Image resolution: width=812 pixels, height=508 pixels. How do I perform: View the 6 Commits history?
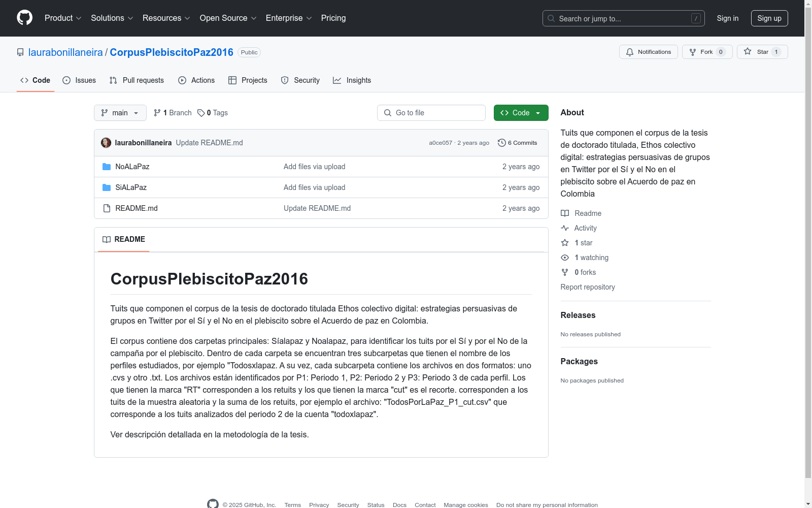coord(518,143)
